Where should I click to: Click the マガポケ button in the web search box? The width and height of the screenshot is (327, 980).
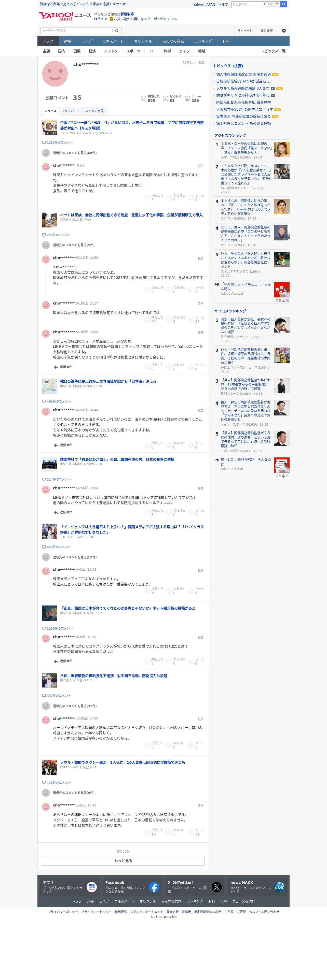[x=271, y=4]
